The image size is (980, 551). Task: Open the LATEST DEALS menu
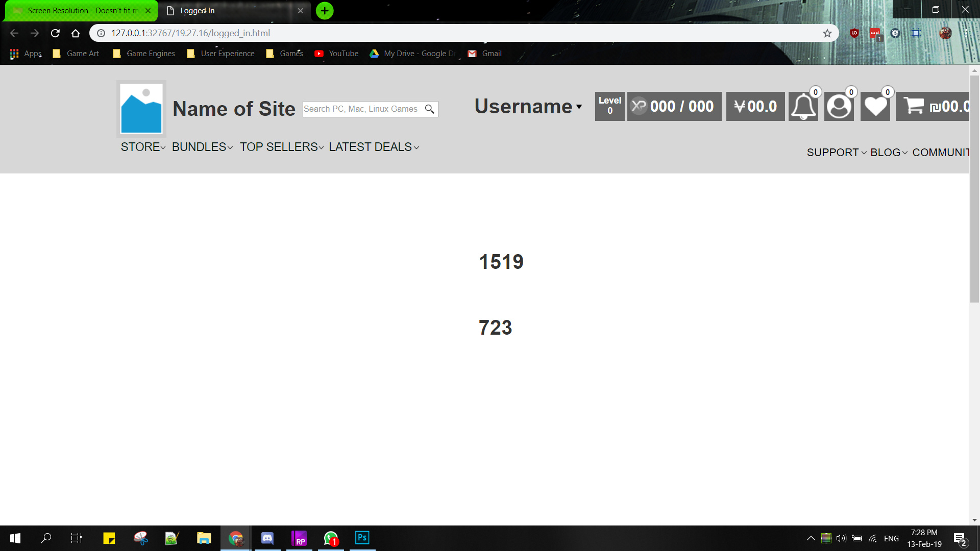click(x=374, y=147)
